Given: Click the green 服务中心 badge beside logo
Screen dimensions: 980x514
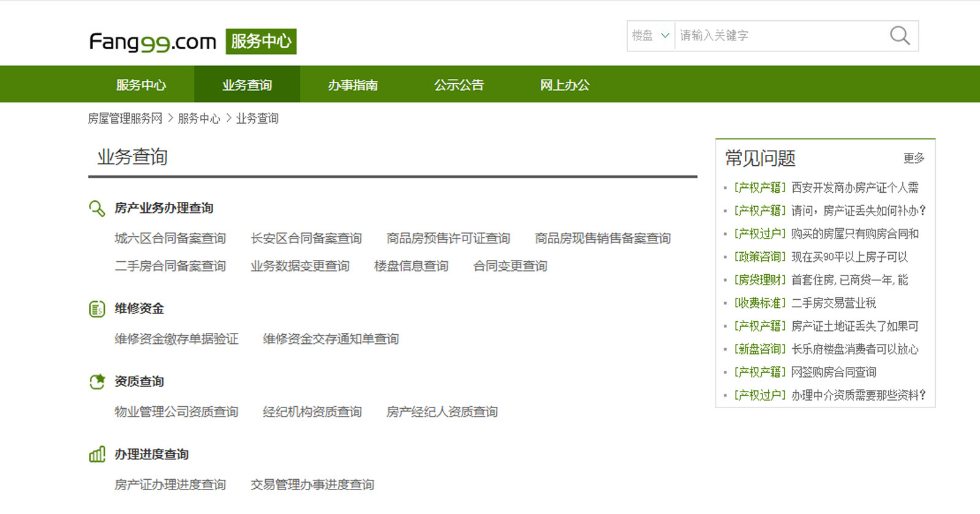Looking at the screenshot, I should tap(261, 42).
